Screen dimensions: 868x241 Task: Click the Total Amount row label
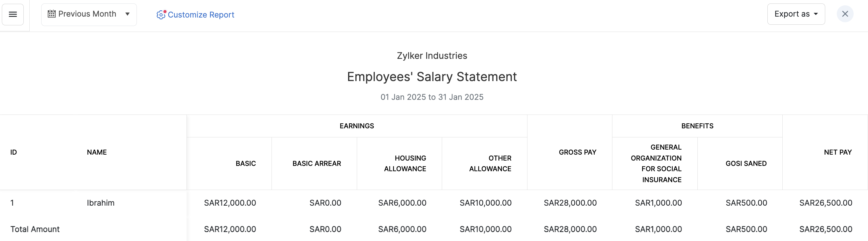(35, 229)
